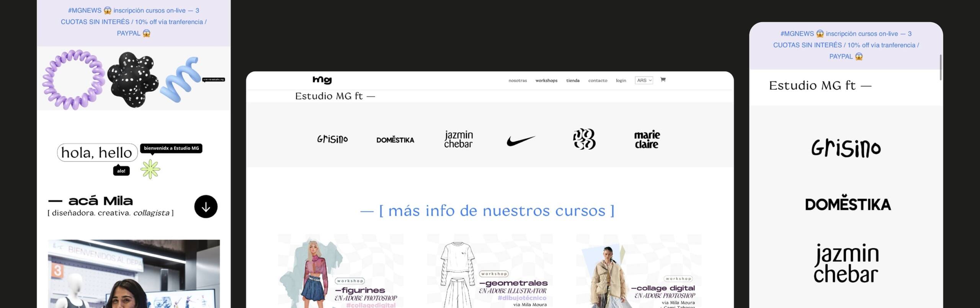The image size is (980, 308).
Task: Open the ARS currency dropdown
Action: coord(644,80)
